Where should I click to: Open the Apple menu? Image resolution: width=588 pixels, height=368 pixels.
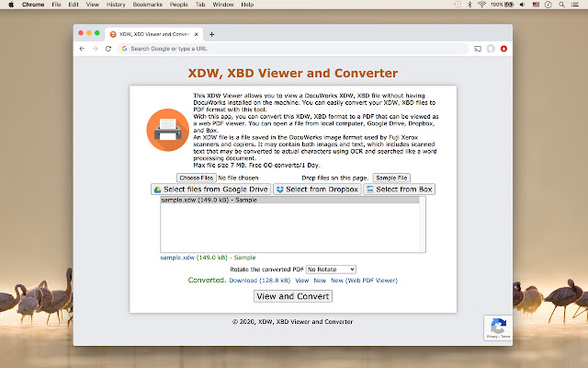point(11,5)
